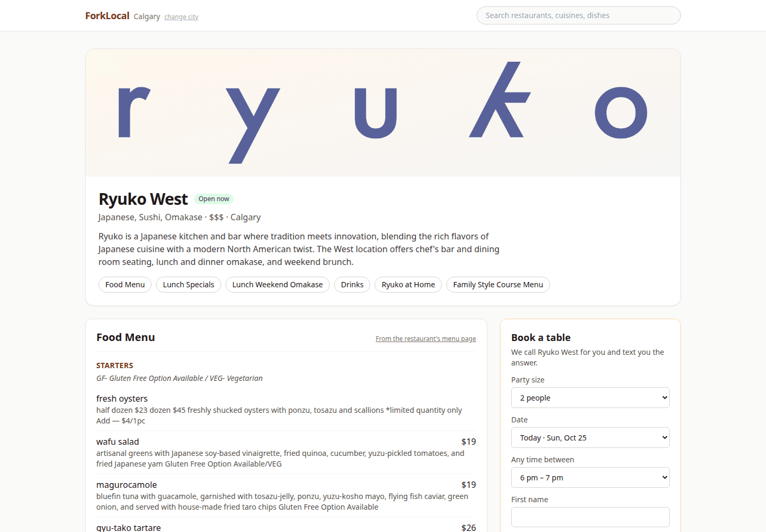Screen dimensions: 766x532
Task: Show the Family Style Course Menu
Action: pyautogui.click(x=498, y=285)
